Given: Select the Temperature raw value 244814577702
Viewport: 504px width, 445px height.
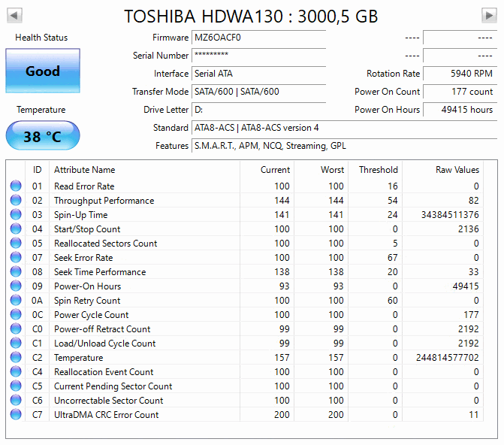Looking at the screenshot, I should click(x=448, y=358).
